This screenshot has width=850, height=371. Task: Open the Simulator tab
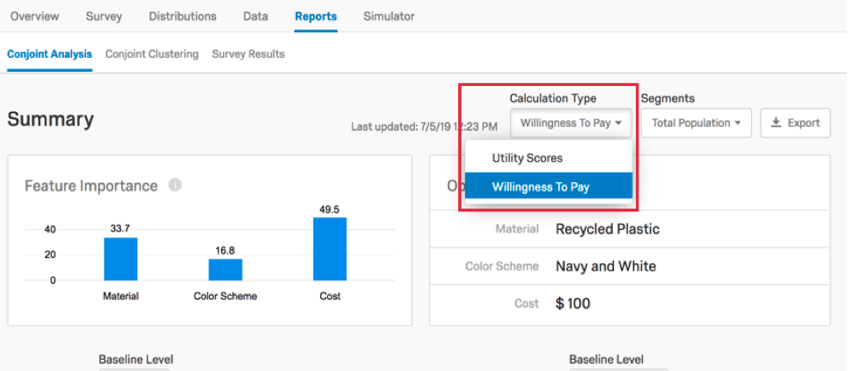point(389,16)
